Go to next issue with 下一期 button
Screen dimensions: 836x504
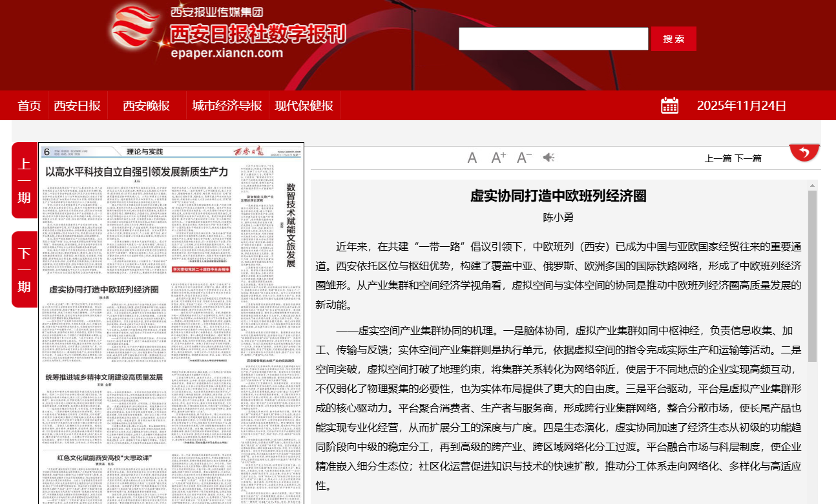[x=24, y=269]
